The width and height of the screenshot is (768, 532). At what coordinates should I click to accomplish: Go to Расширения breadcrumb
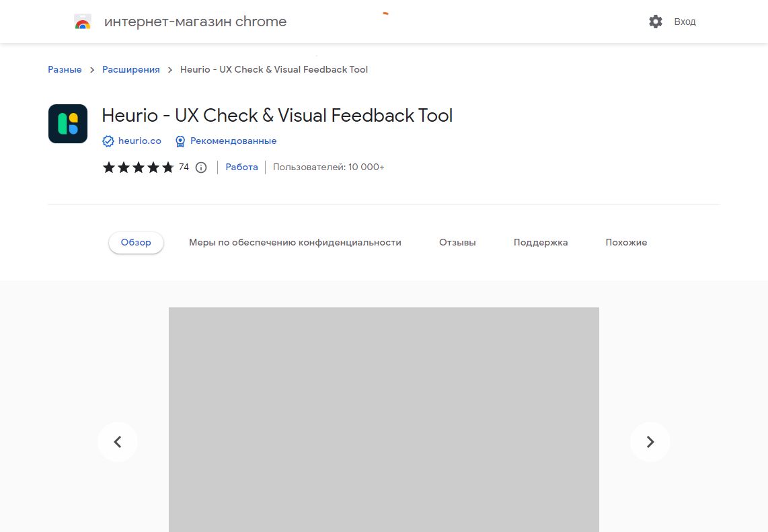[130, 69]
